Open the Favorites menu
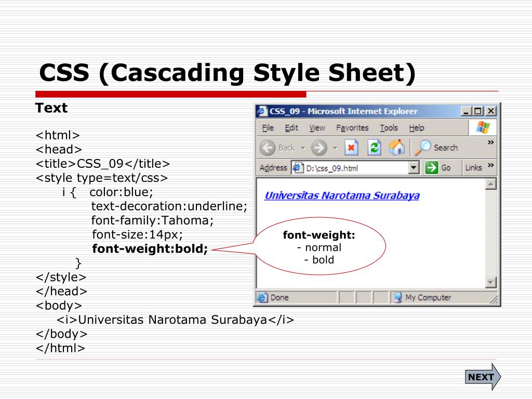This screenshot has height=399, width=532. (x=352, y=128)
